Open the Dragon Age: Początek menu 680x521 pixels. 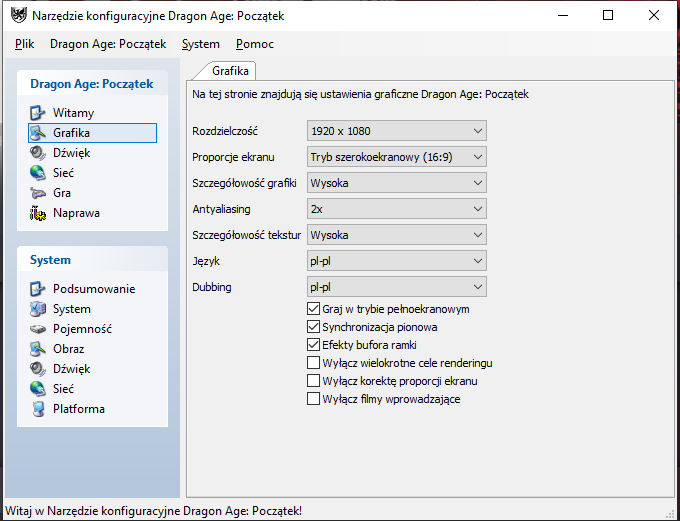(108, 44)
